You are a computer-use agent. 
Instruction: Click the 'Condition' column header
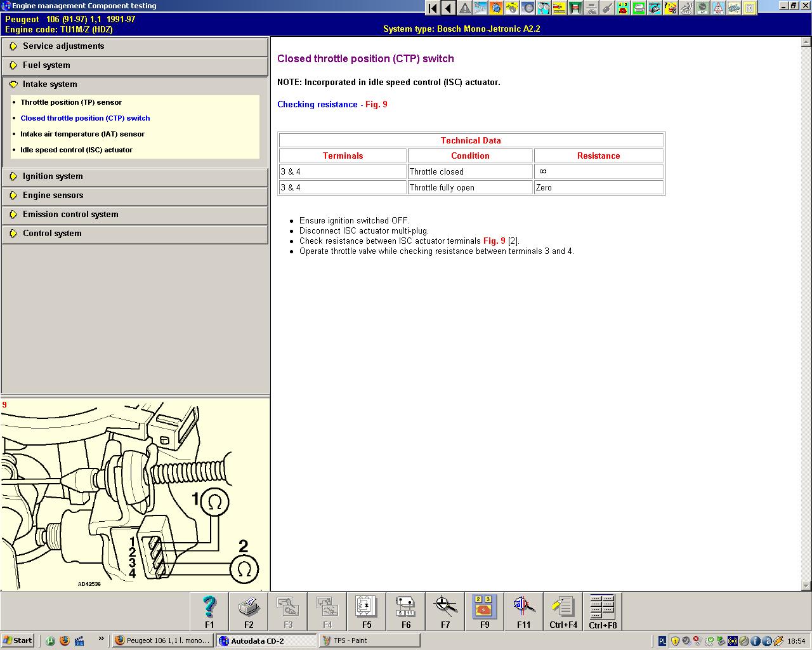click(x=470, y=156)
